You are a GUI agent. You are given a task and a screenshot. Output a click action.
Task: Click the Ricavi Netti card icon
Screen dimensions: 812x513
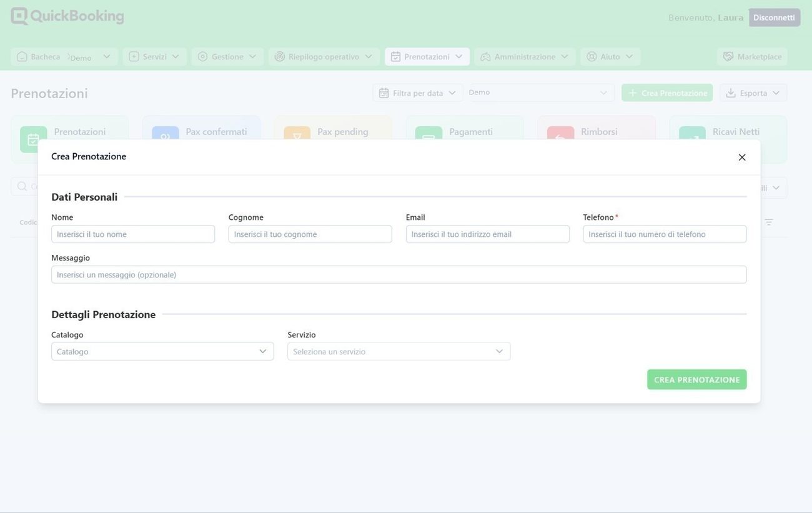click(692, 133)
